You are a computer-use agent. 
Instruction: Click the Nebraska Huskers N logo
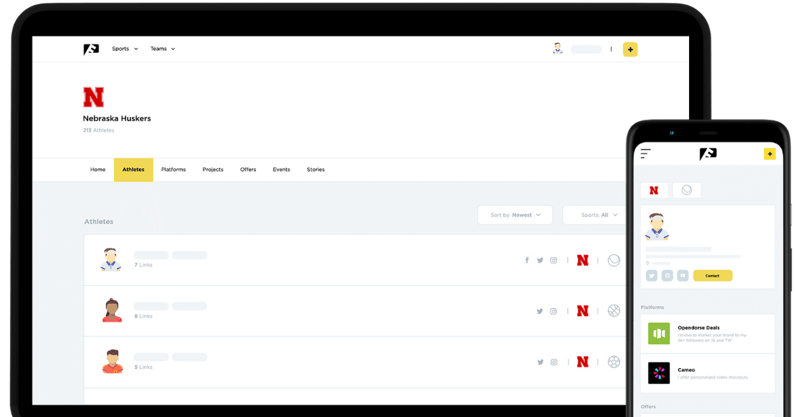point(93,97)
